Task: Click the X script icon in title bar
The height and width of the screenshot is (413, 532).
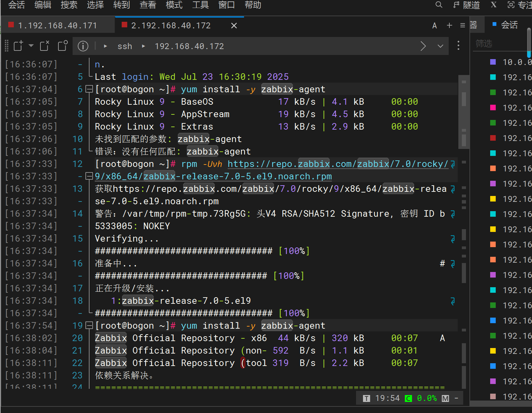Action: tap(493, 5)
